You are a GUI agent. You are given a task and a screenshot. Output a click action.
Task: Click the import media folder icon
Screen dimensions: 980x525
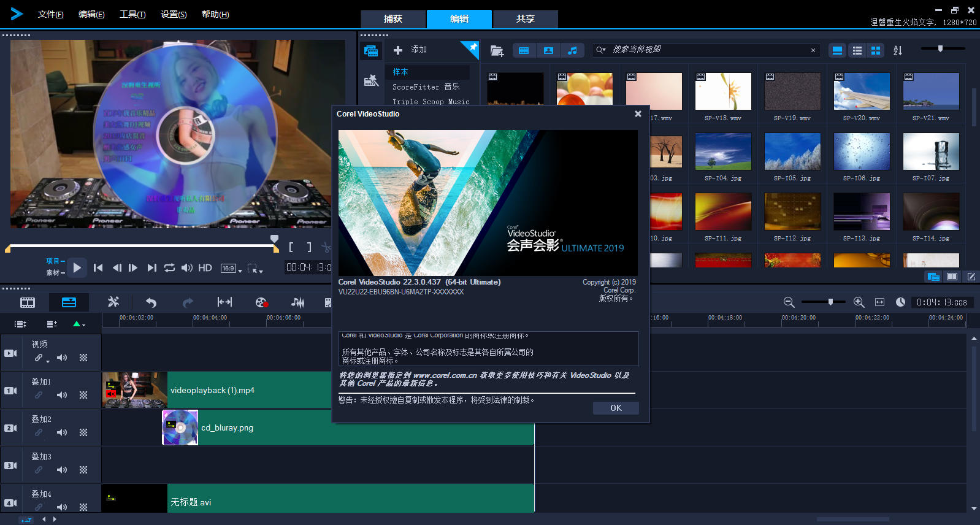[497, 50]
